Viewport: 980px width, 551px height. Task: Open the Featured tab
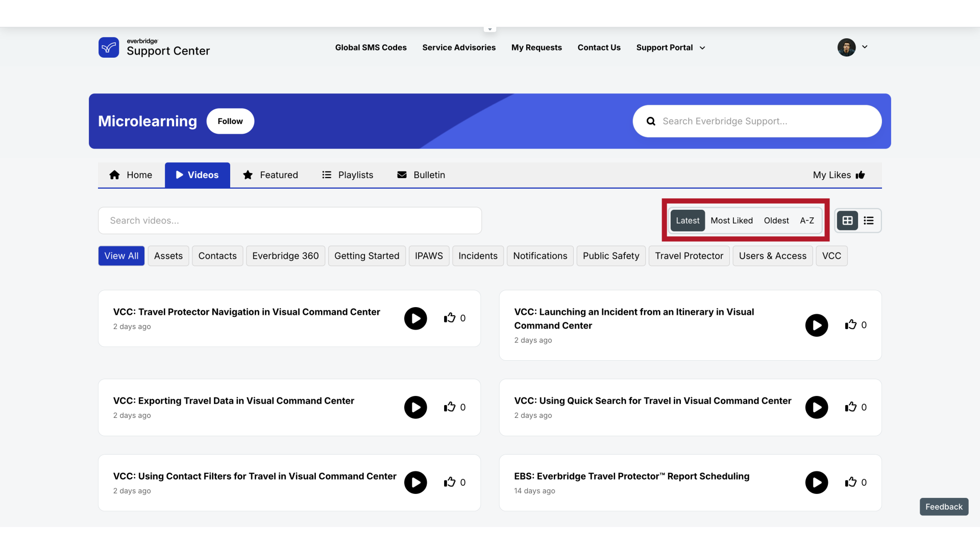[270, 175]
